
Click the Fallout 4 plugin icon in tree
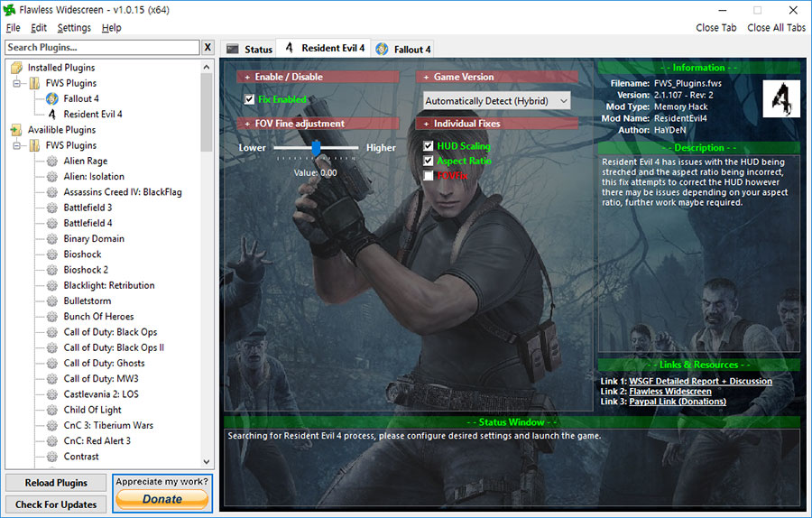pyautogui.click(x=51, y=98)
